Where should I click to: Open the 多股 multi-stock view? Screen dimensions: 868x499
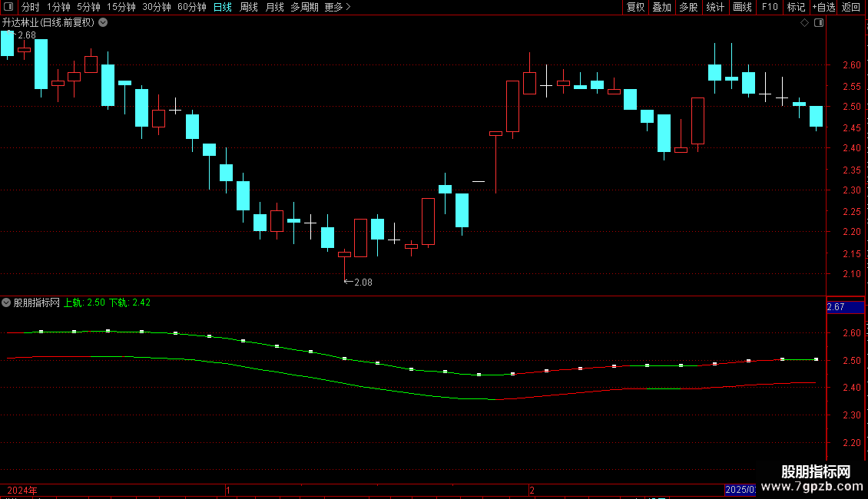(x=688, y=7)
